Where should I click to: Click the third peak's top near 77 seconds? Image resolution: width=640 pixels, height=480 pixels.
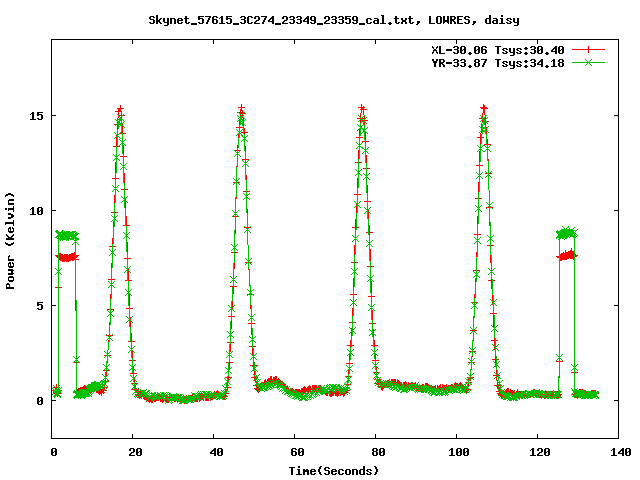tap(362, 109)
